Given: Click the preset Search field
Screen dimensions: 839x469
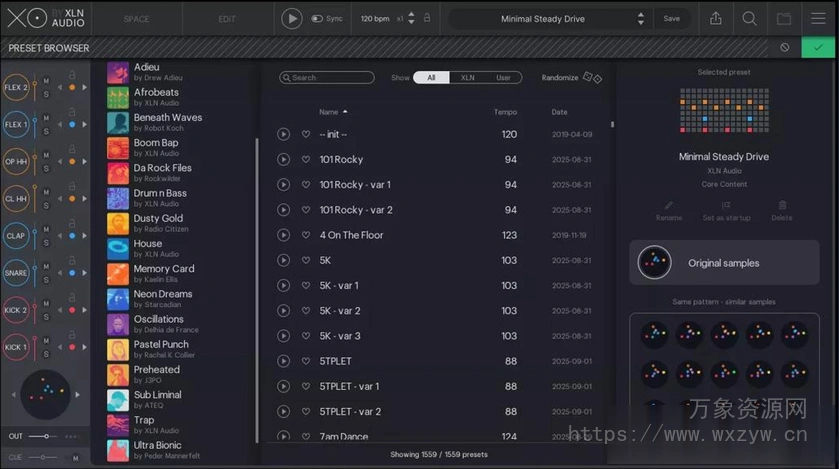Looking at the screenshot, I should [327, 78].
